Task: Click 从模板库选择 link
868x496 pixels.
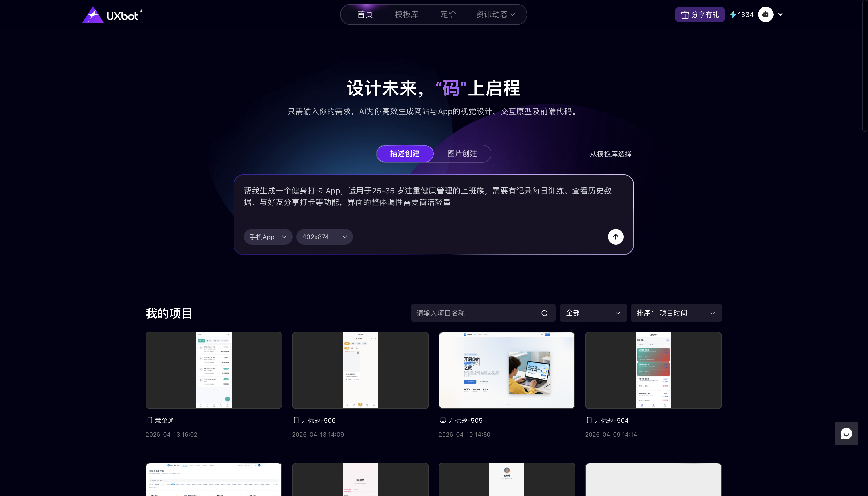Action: tap(610, 154)
